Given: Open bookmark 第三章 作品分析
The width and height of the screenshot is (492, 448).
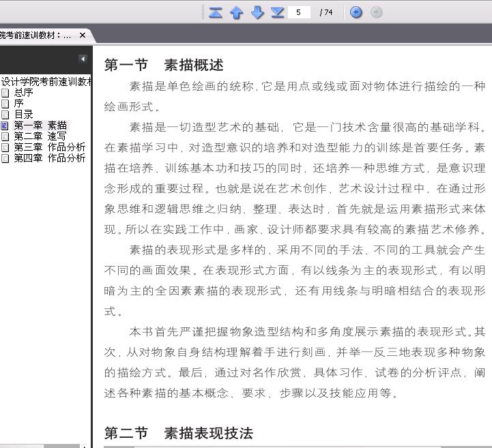Looking at the screenshot, I should pyautogui.click(x=50, y=147).
